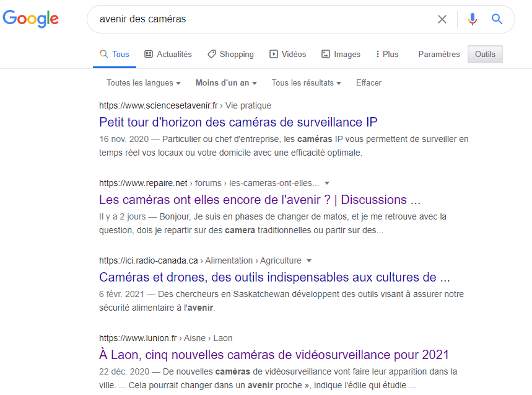Click the '16 nov. 2020' snippet date

click(x=124, y=140)
